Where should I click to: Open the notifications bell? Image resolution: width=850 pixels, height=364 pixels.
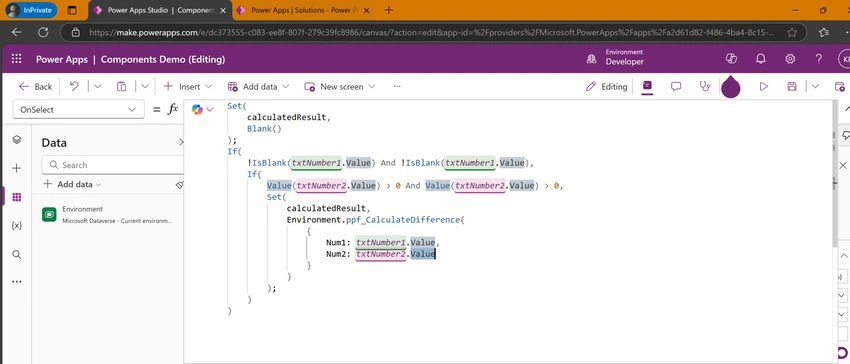(761, 59)
